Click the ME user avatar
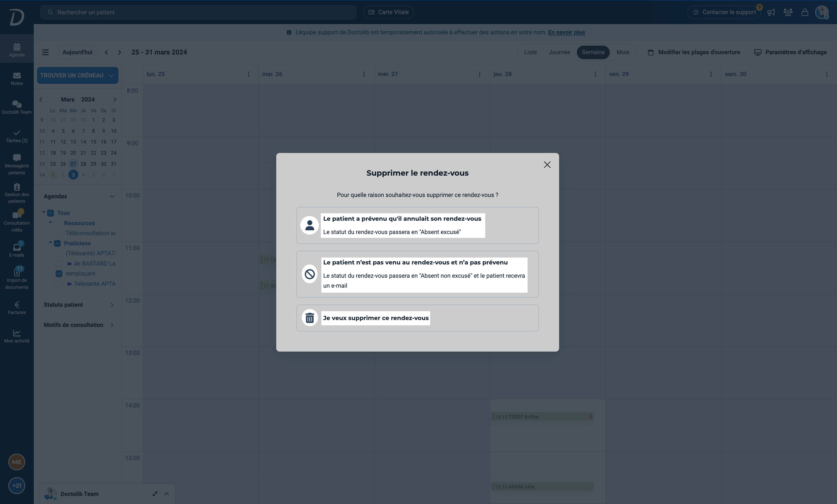 [x=17, y=462]
